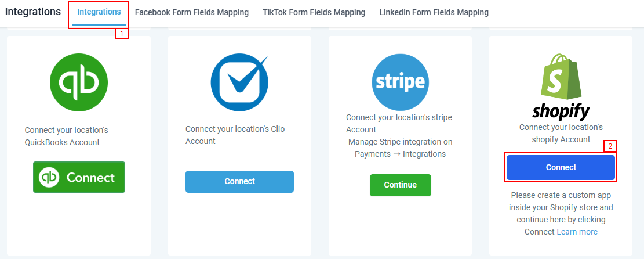Connect the Clio account
The width and height of the screenshot is (644, 259).
pos(239,181)
